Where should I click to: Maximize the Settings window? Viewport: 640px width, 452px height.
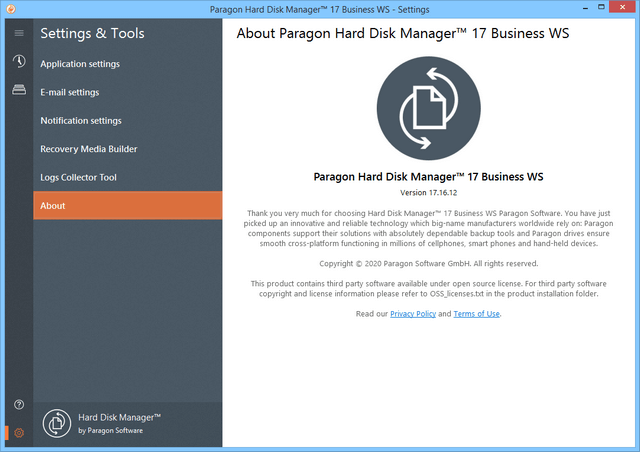pos(601,7)
